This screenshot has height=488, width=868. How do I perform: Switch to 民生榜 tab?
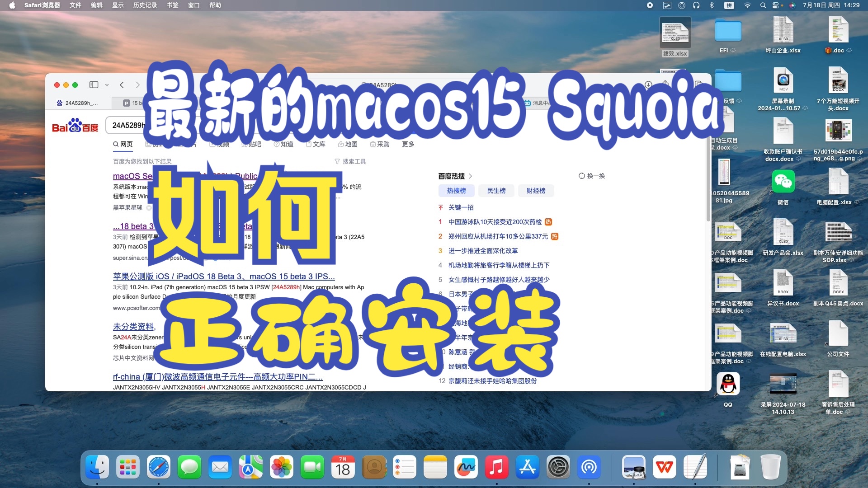point(496,191)
